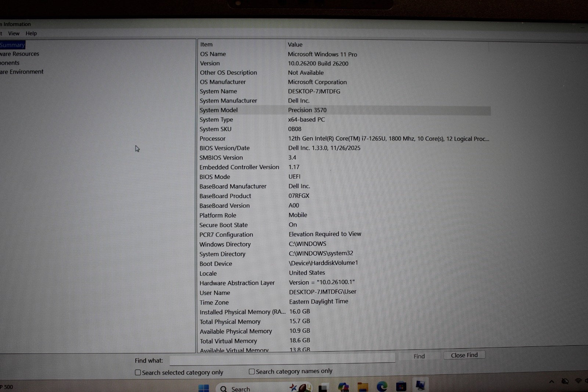588x392 pixels.
Task: Open the Help menu
Action: pos(31,33)
